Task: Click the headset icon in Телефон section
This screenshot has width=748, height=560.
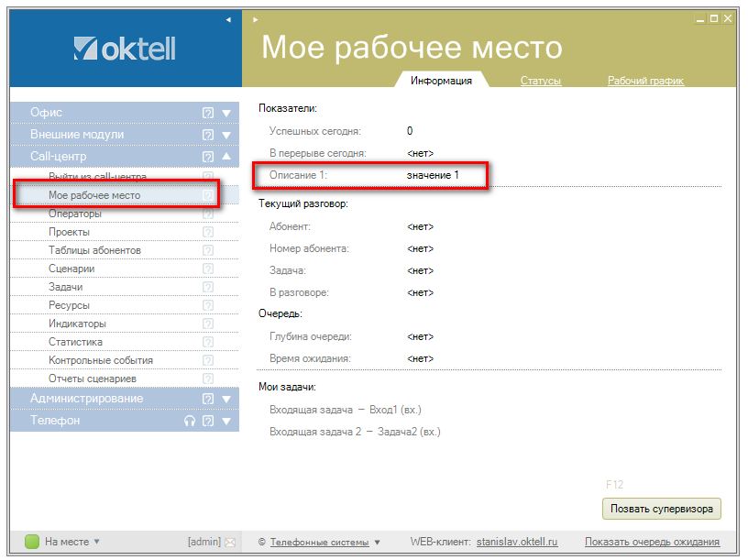Action: (x=190, y=422)
